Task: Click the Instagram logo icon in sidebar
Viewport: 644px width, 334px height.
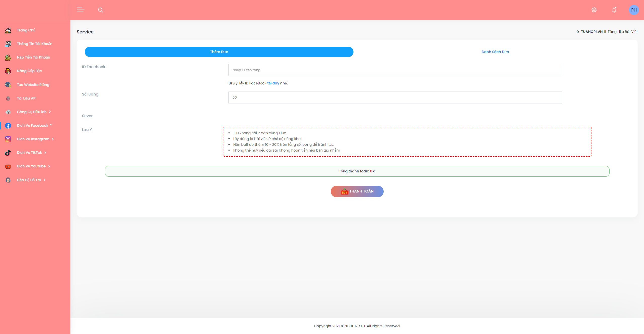Action: click(8, 139)
